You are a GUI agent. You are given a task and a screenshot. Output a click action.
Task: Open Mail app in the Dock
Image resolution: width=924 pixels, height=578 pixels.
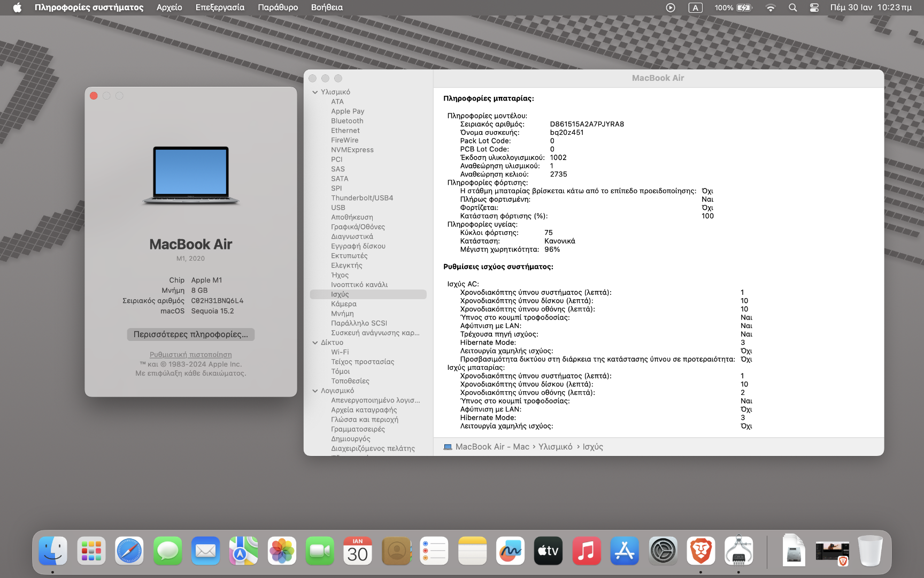[x=206, y=551]
